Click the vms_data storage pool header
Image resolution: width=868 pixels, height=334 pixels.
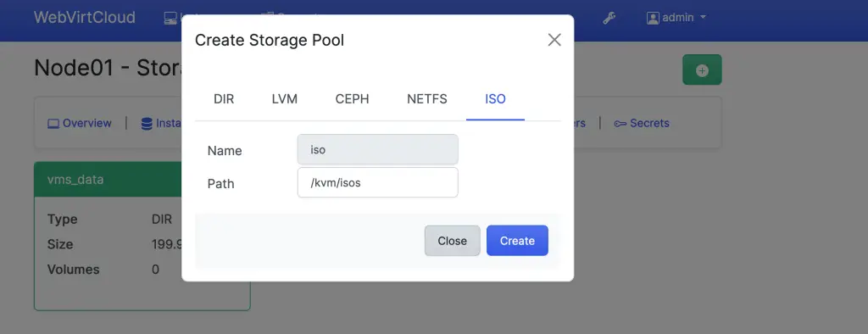108,180
